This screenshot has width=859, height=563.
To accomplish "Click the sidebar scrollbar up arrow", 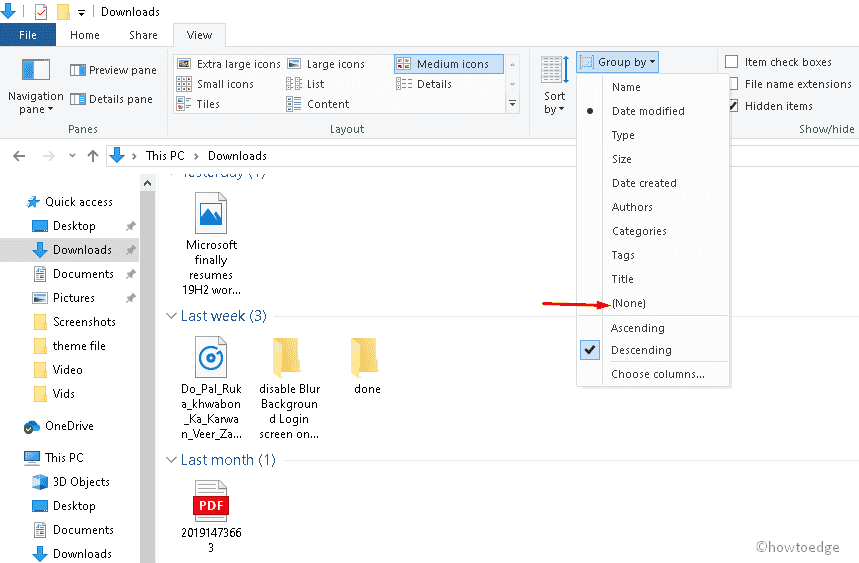I will [147, 183].
